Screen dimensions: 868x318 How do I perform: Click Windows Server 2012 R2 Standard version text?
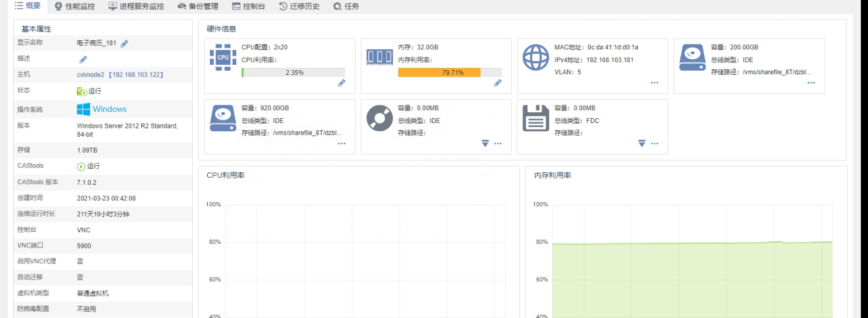click(127, 130)
